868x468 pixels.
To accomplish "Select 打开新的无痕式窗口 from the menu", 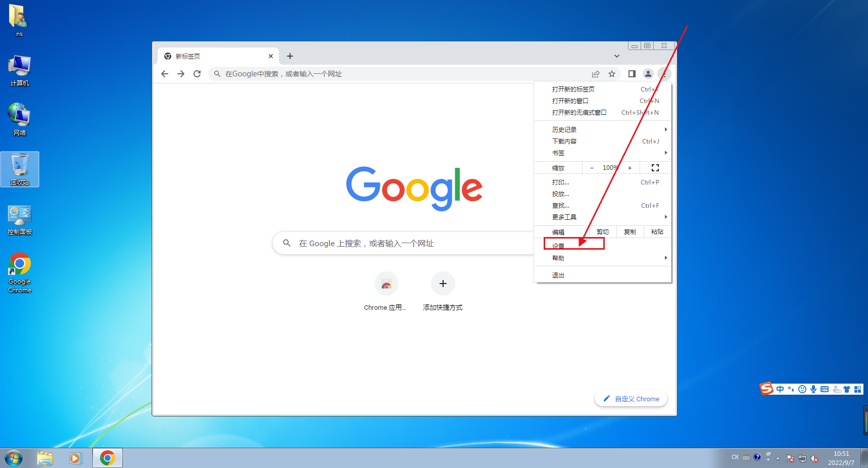I will coord(603,113).
